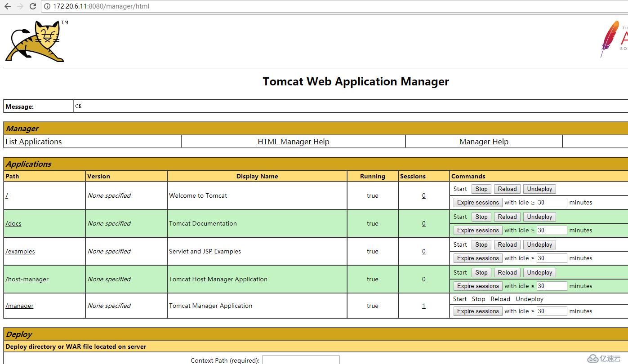Click the site info icon in address bar

coord(47,6)
